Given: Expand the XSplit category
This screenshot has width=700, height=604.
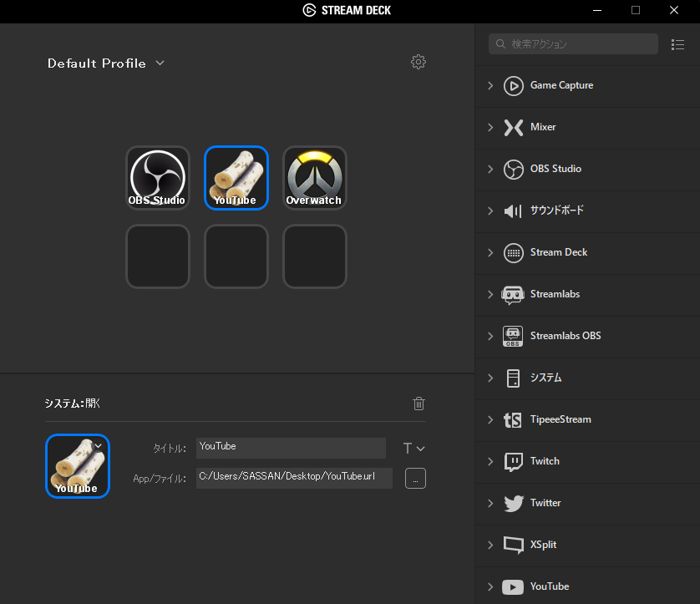Looking at the screenshot, I should [490, 545].
